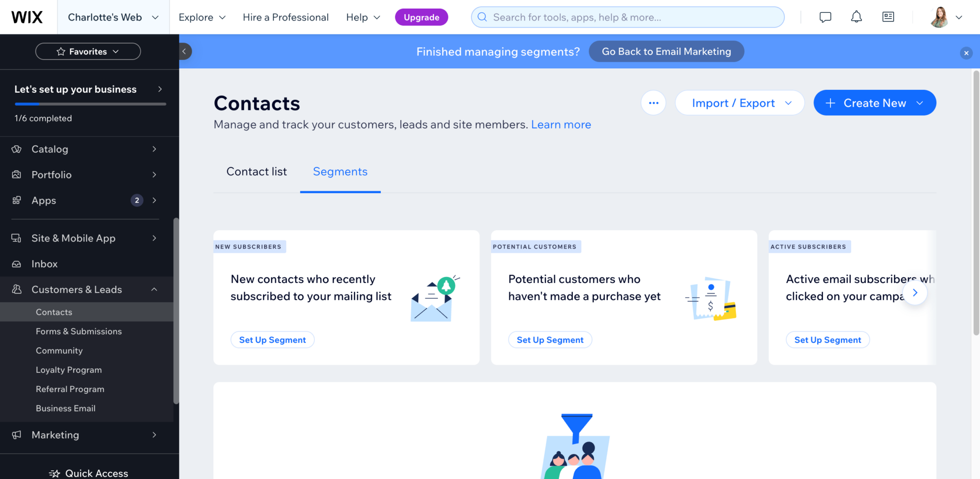Dismiss the segments banner with the X
This screenshot has height=479, width=980.
(x=966, y=53)
